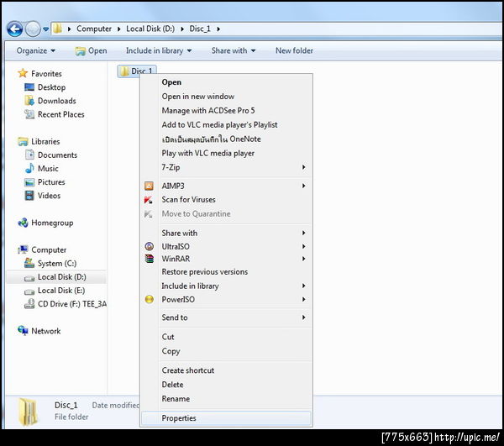Click the System (C:) drive icon
The height and width of the screenshot is (446, 504).
pos(29,263)
